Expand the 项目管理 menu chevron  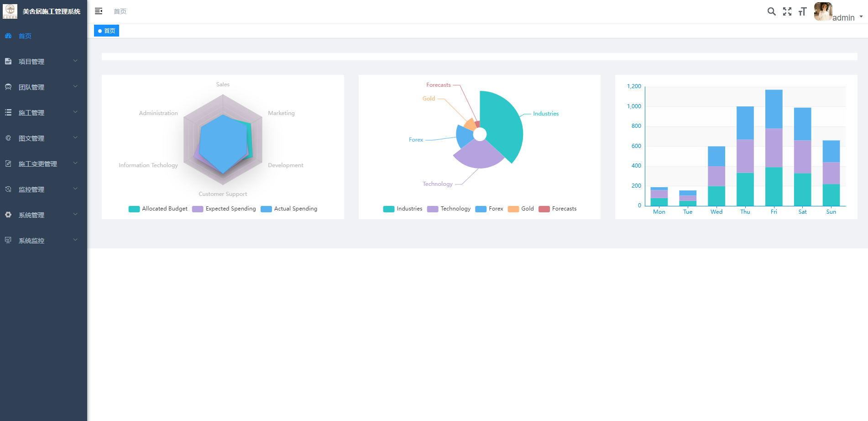pyautogui.click(x=75, y=61)
